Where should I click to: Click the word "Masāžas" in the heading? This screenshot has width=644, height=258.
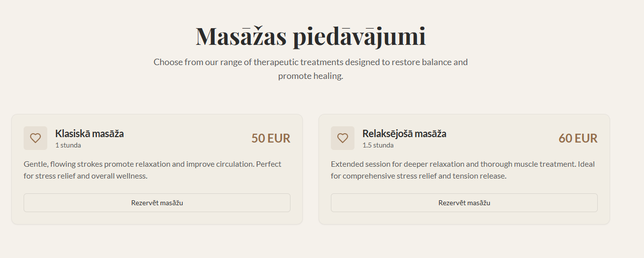click(241, 36)
